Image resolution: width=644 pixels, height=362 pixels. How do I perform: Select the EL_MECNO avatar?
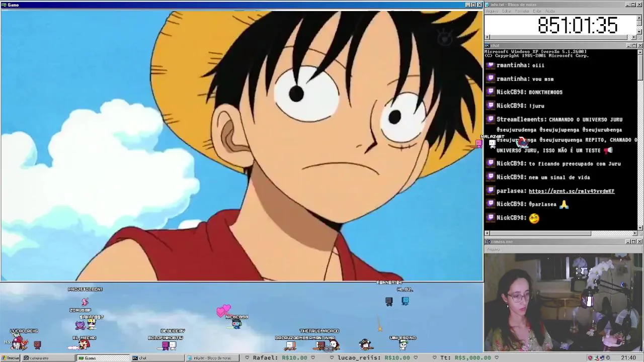point(84,345)
